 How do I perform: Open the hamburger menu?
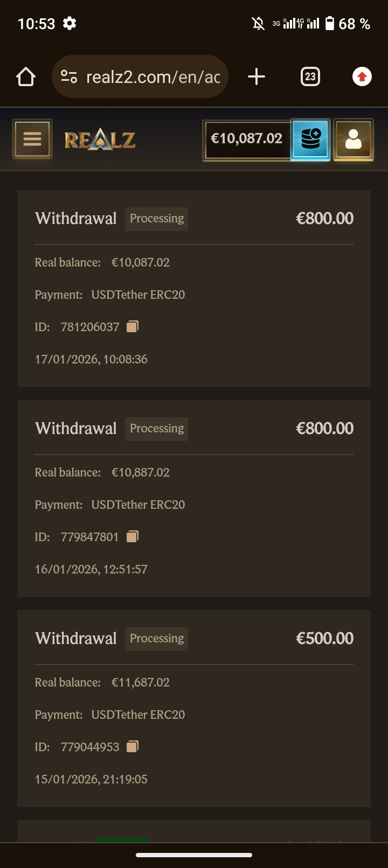click(x=32, y=139)
